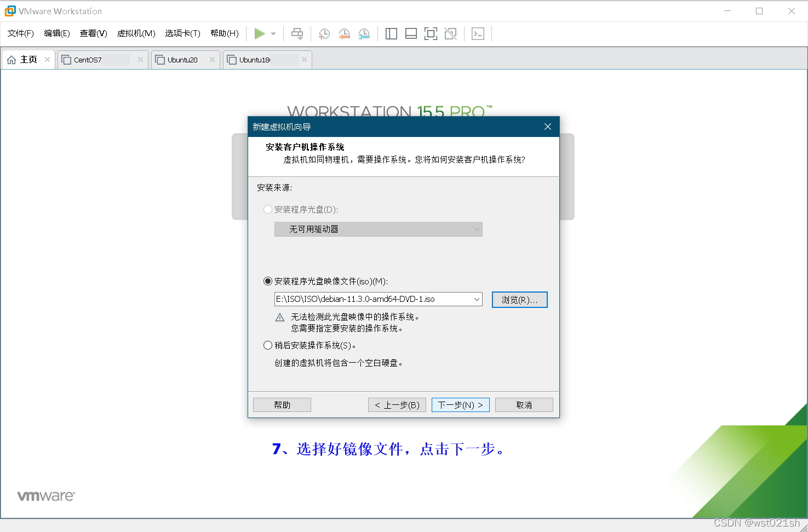Expand the ISO path combo box arrow
808x532 pixels.
pos(477,299)
